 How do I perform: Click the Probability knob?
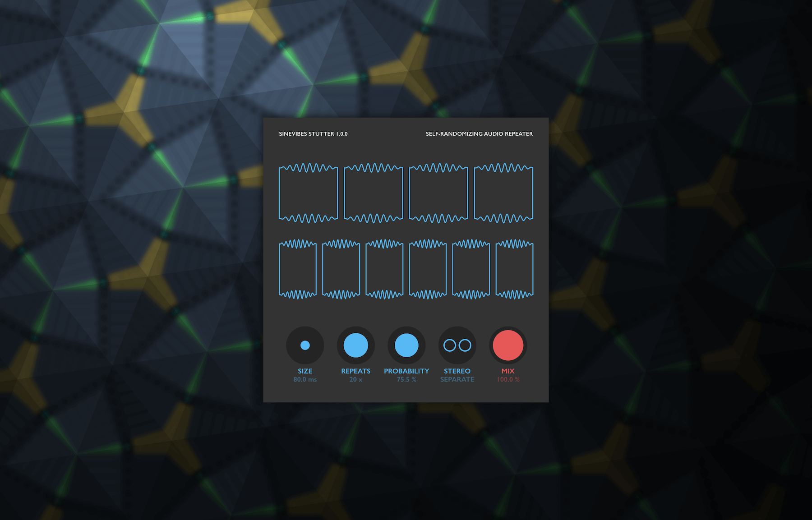(x=406, y=345)
